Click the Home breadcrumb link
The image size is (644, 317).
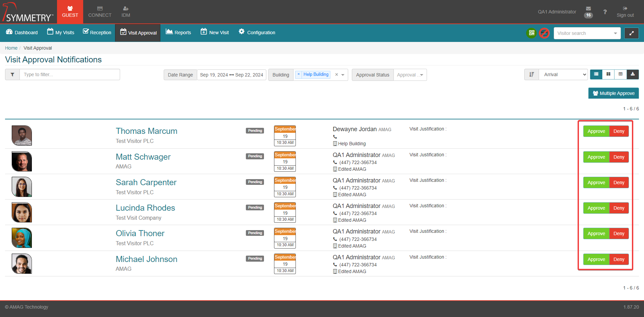11,48
